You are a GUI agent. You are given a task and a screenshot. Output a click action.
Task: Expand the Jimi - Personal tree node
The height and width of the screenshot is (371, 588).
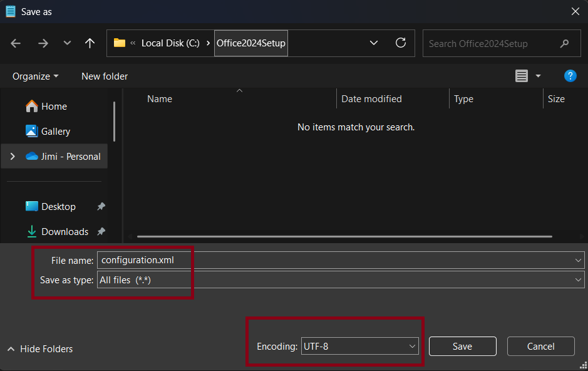13,157
